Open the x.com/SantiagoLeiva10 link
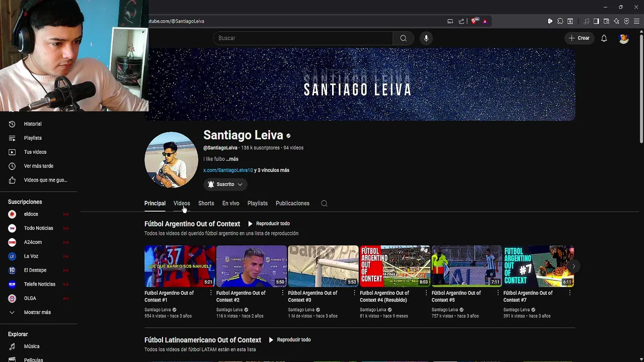 coord(228,170)
